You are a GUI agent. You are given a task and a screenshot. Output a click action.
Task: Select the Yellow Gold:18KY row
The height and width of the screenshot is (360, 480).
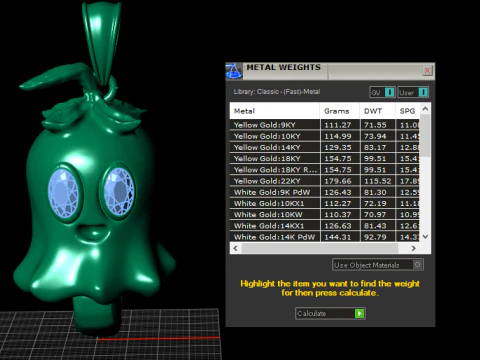[324, 159]
